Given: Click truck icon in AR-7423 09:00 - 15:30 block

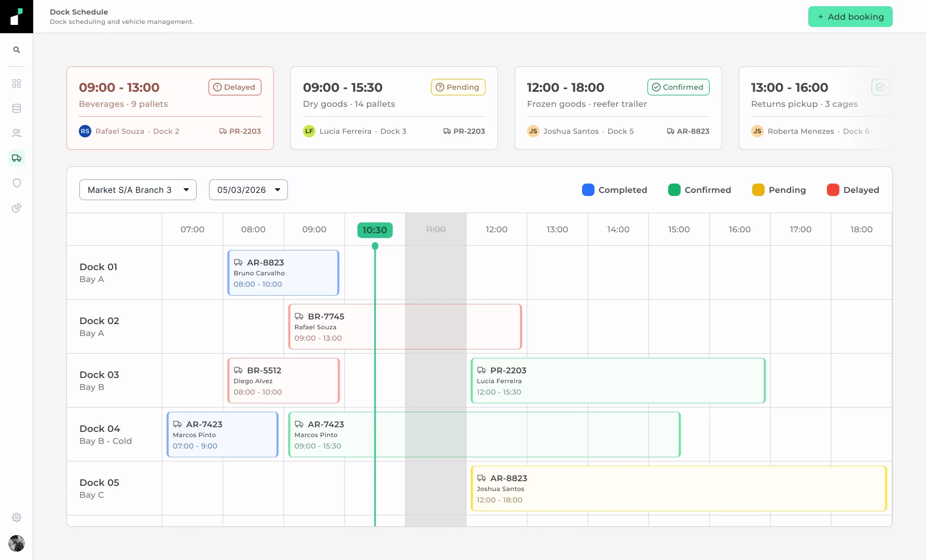Looking at the screenshot, I should point(299,424).
